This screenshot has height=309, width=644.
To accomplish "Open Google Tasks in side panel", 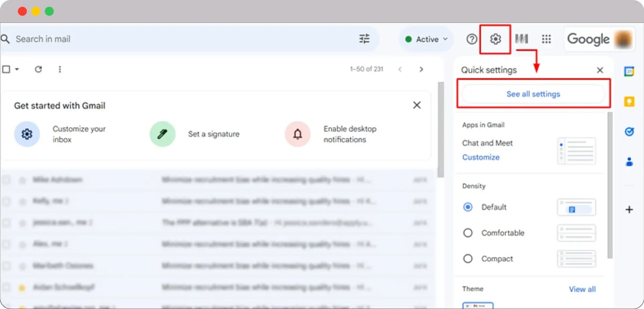I will tap(629, 131).
